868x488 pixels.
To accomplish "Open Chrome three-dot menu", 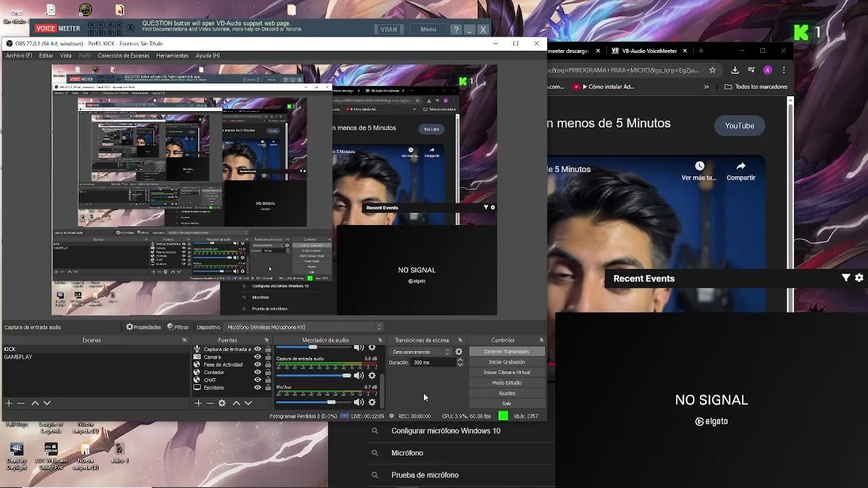I will coord(784,70).
